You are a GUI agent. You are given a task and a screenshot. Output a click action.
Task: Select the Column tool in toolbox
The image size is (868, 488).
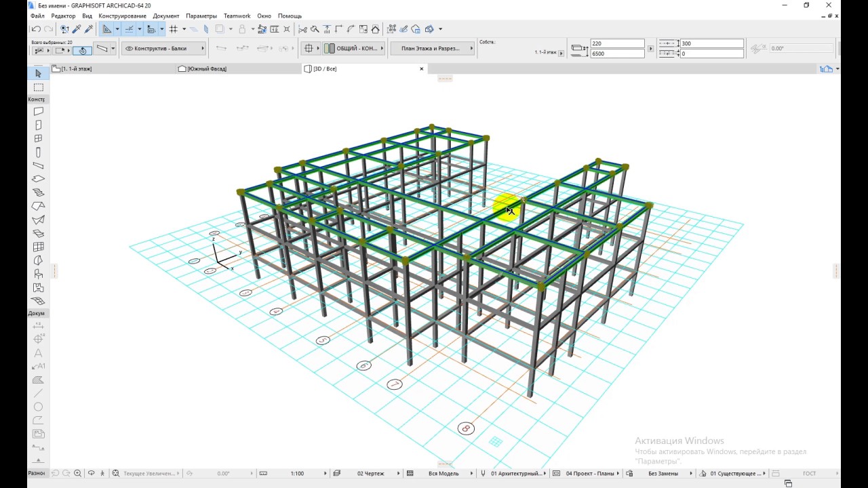coord(38,152)
